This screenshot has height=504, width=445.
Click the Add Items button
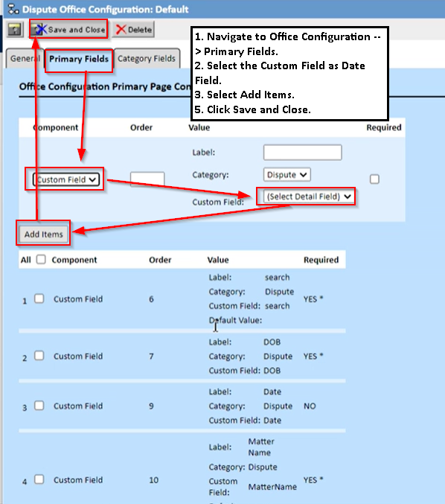click(44, 234)
